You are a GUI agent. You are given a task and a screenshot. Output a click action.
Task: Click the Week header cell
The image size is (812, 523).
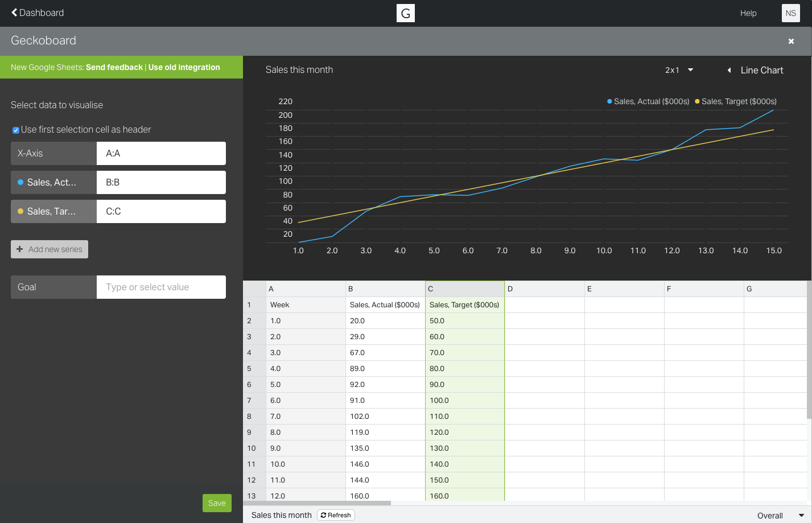coord(306,305)
